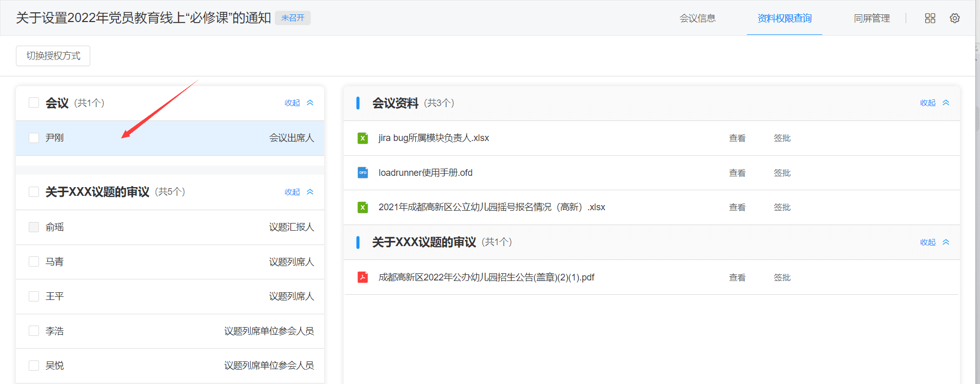The image size is (980, 384).
Task: Click the 切换授权方式 button
Action: click(x=53, y=56)
